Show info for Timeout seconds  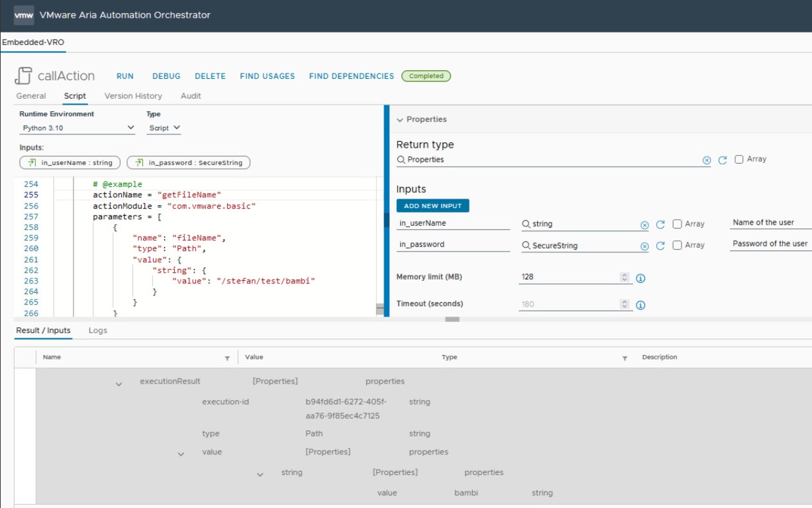640,305
